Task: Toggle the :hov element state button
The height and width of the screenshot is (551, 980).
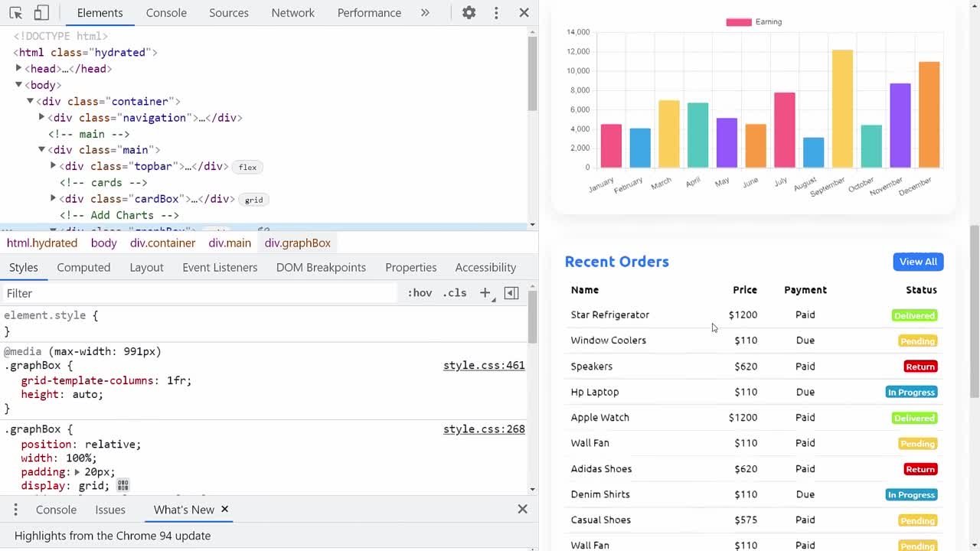Action: 420,293
